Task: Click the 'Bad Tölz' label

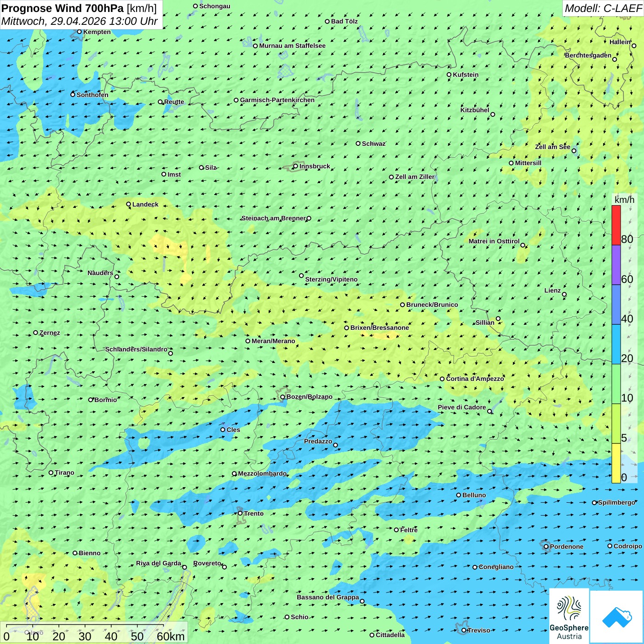Action: click(x=344, y=21)
